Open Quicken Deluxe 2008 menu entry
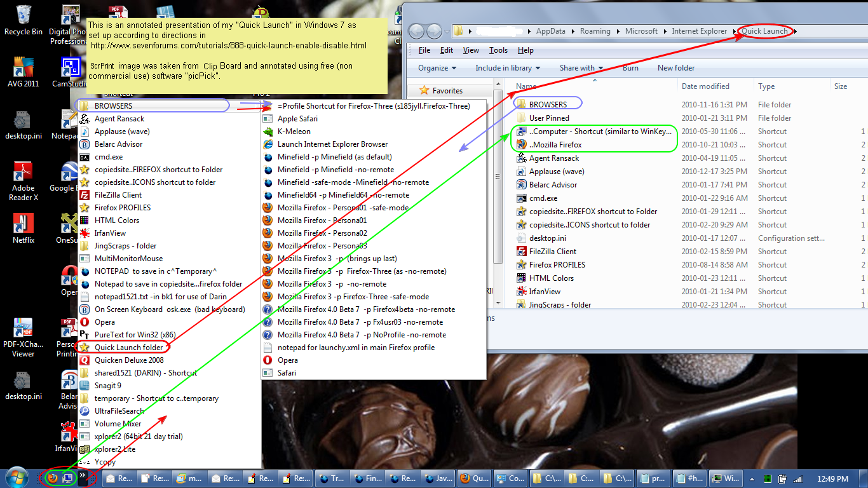This screenshot has width=868, height=488. 129,360
